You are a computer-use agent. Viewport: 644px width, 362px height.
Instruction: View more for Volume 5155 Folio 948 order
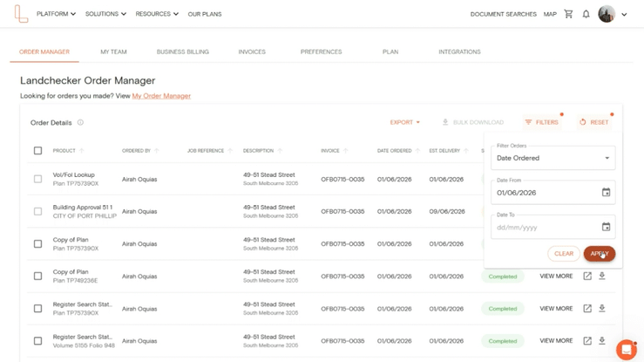(556, 341)
